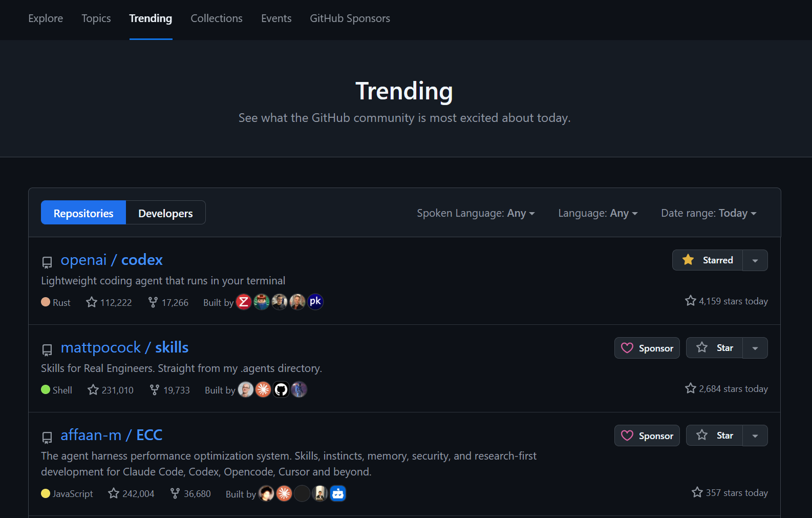Open the mattpocock / skills repository
The height and width of the screenshot is (518, 812).
124,347
